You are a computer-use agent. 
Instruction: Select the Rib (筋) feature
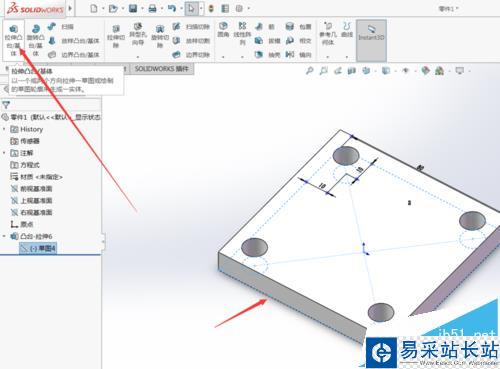265,27
